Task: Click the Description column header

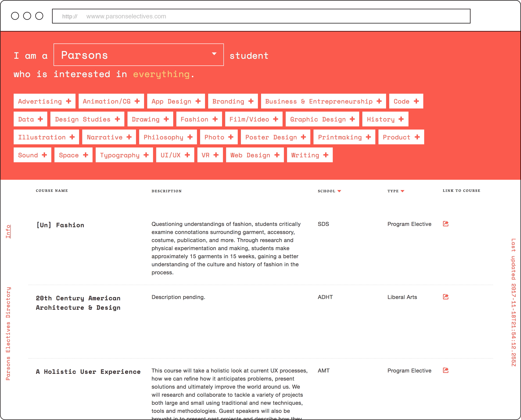Action: coord(167,191)
